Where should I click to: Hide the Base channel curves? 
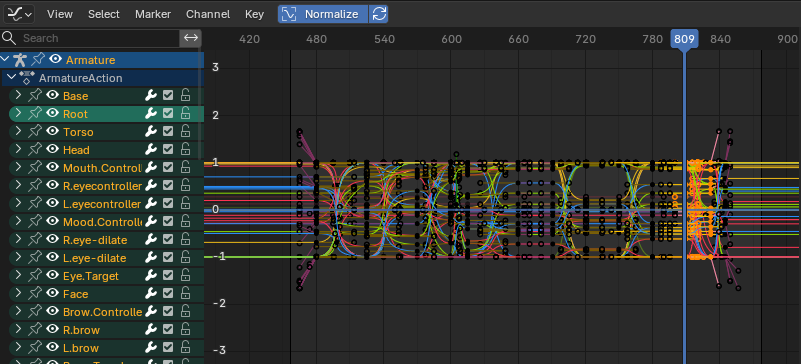pos(52,95)
